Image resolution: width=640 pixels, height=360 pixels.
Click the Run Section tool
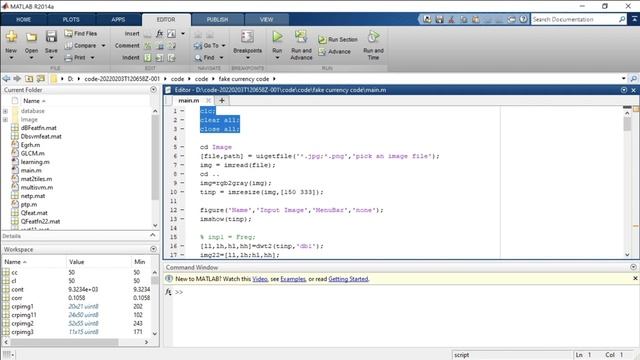click(338, 40)
